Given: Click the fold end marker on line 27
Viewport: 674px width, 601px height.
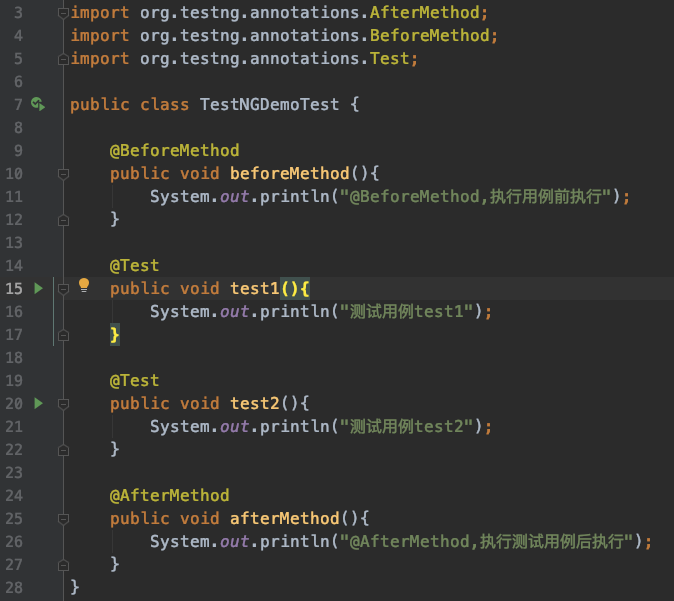Looking at the screenshot, I should coord(63,565).
